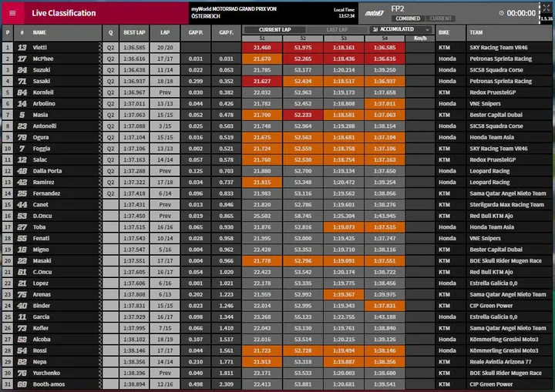Open row options dots for Suzuki
The image size is (555, 392).
coord(99,70)
